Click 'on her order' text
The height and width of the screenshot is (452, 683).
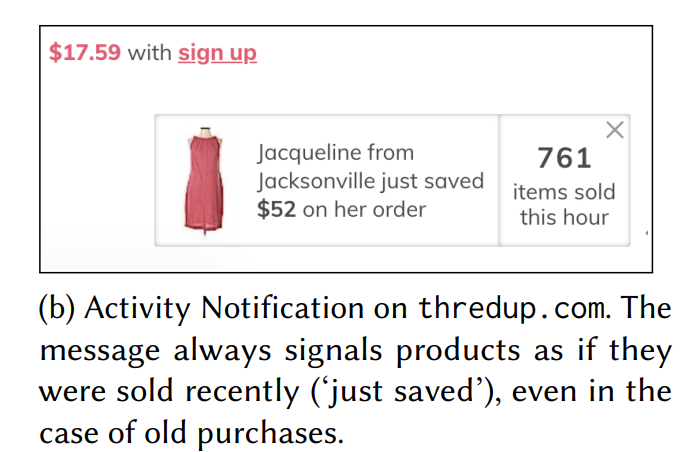click(x=364, y=209)
